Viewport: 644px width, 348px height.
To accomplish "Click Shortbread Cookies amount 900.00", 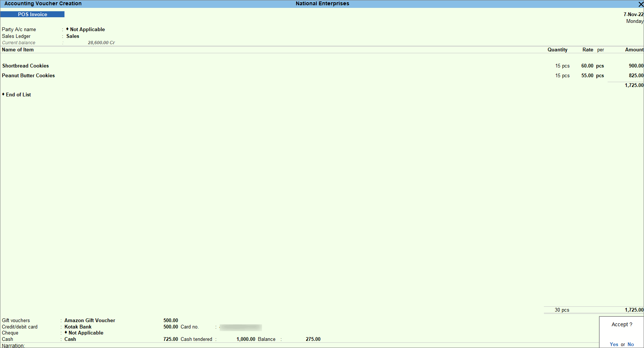I will [x=636, y=66].
